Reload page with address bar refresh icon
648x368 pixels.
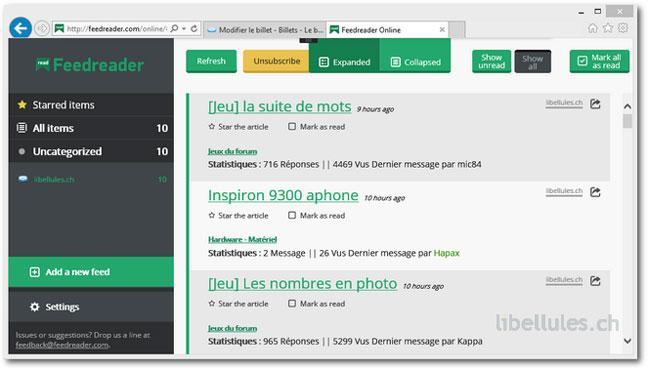[x=194, y=29]
